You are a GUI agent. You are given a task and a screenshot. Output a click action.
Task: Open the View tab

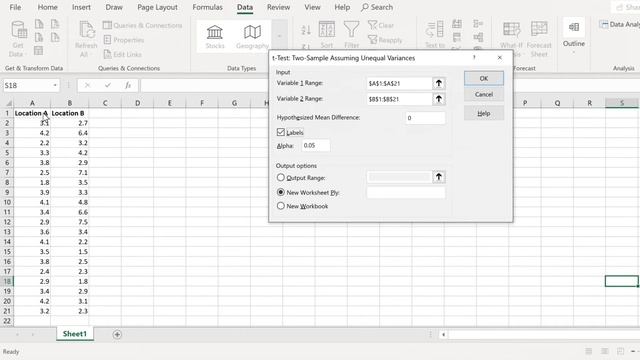point(312,7)
